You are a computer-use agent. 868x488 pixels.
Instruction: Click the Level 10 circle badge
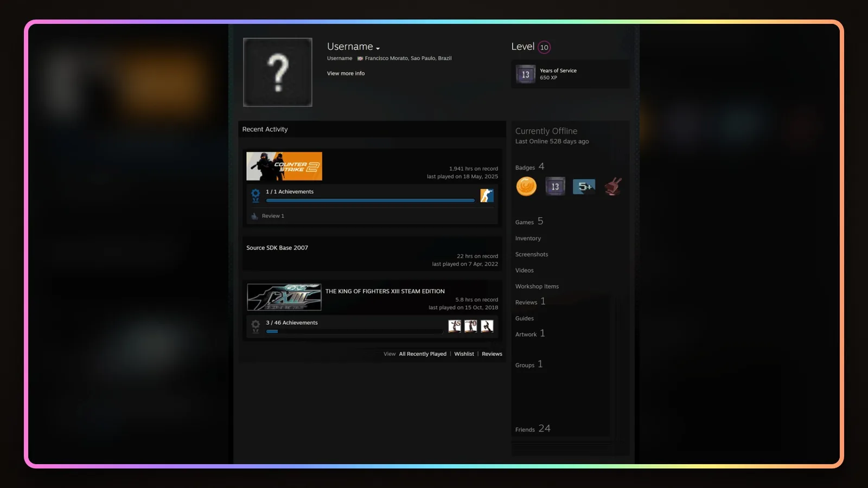(x=544, y=47)
